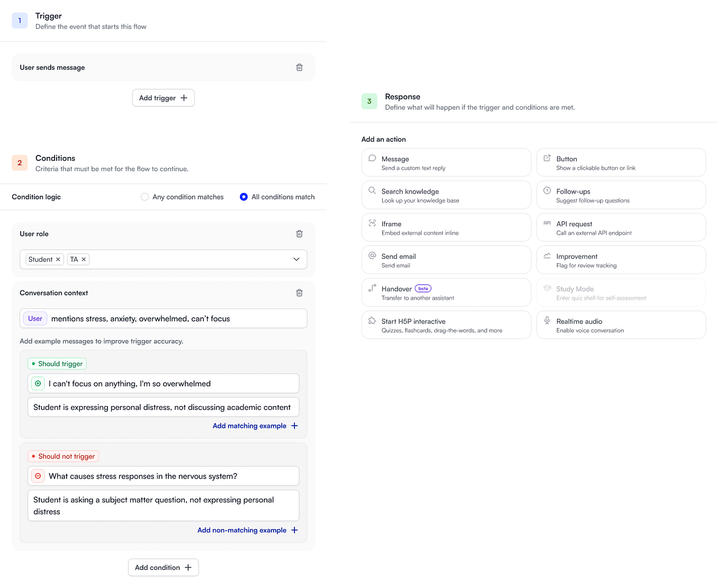Click the plus icon beside Add matching example
The width and height of the screenshot is (718, 588).
click(294, 426)
